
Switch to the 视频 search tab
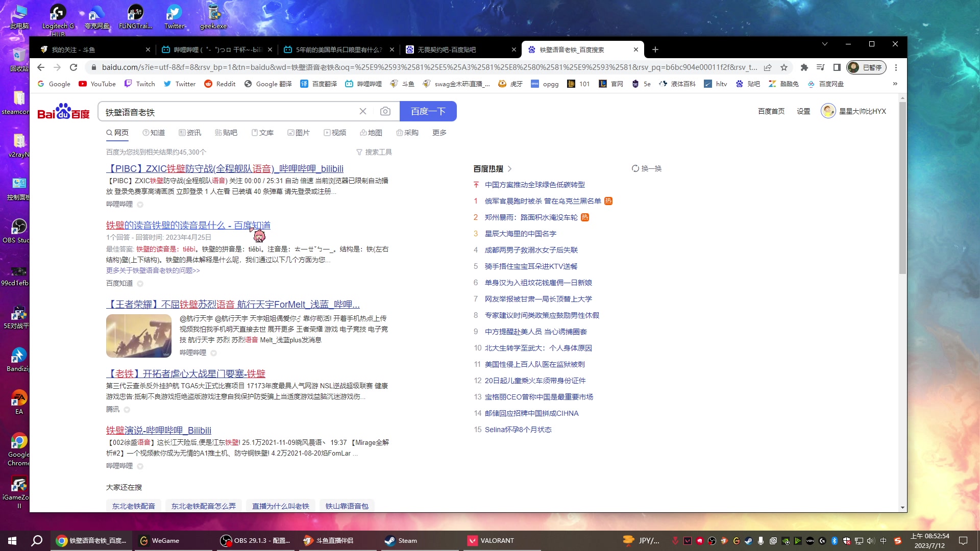335,133
